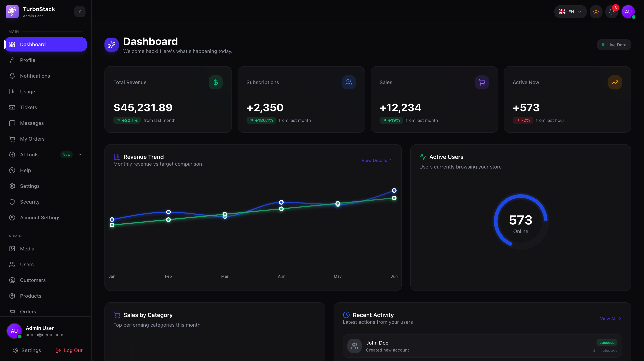Click the TurboStack lightning logo
This screenshot has height=361, width=644.
point(12,12)
